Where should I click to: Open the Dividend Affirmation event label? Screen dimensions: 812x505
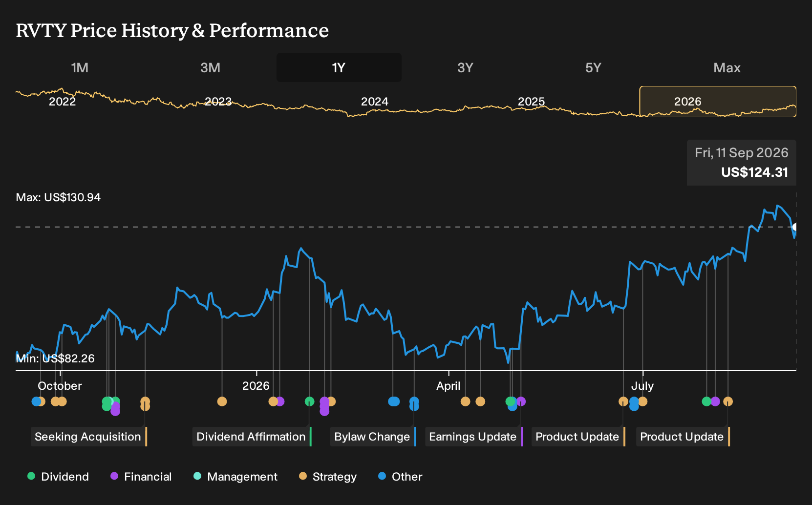252,437
